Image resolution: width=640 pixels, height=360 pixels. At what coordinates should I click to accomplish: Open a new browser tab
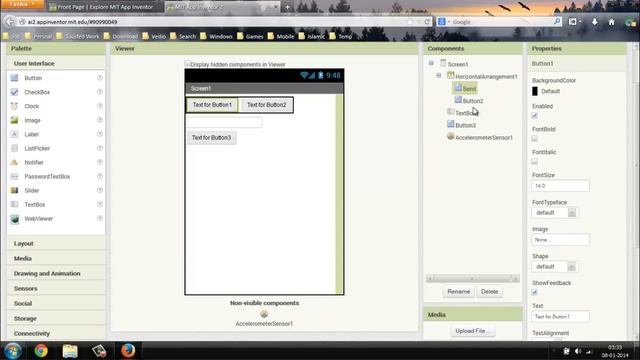point(287,7)
